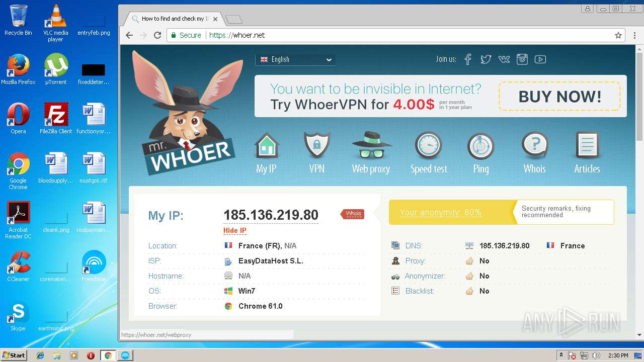Launch Mozilla Firefox desktop shortcut
This screenshot has height=362, width=644.
tap(18, 69)
